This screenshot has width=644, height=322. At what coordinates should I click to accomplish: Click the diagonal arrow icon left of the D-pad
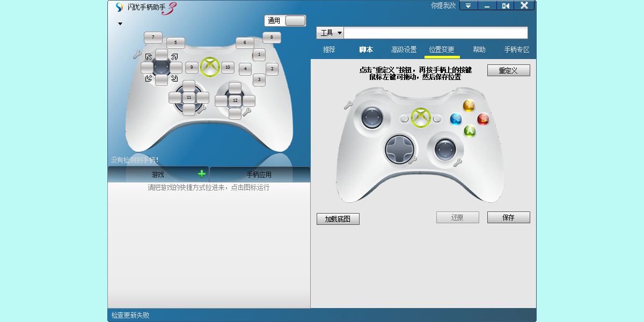coord(148,56)
